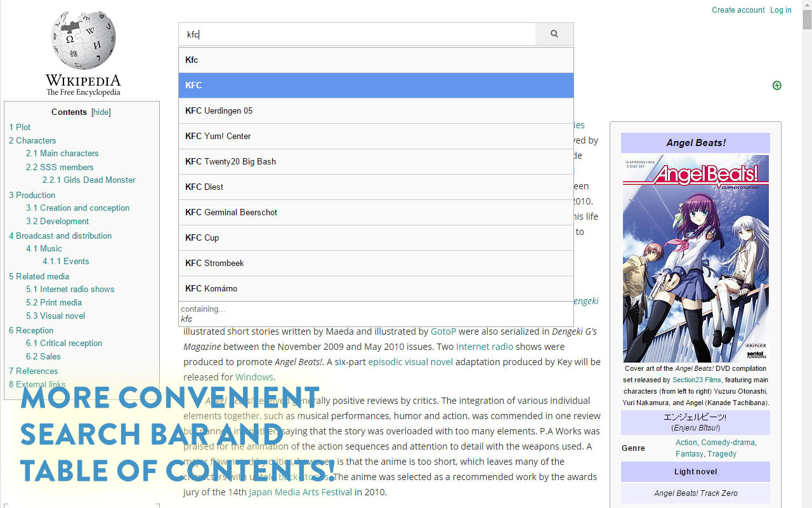
Task: Jump to '5 Related media' section
Action: [39, 276]
